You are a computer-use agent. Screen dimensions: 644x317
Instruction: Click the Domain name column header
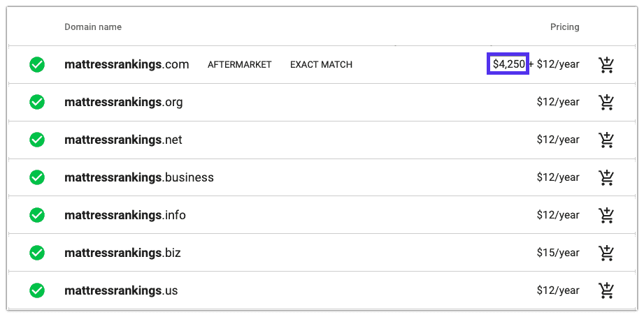pos(93,27)
